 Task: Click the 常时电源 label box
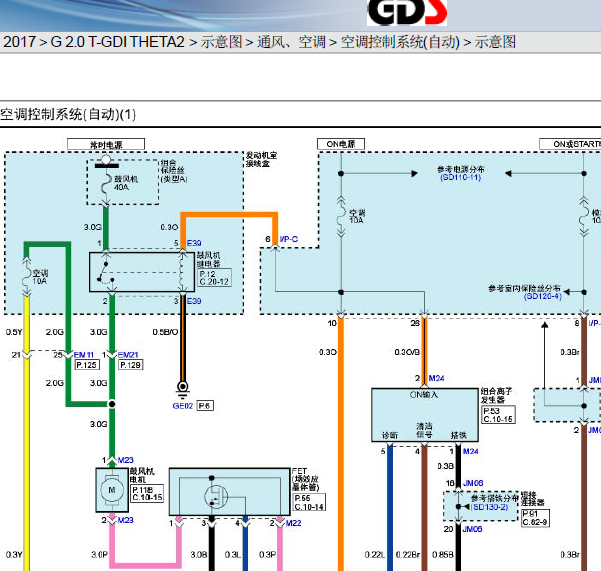tap(106, 144)
